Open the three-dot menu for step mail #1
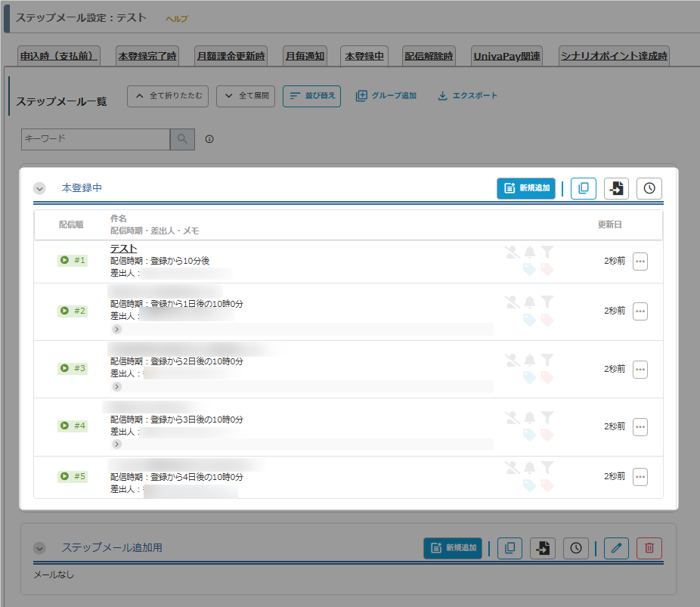 [x=640, y=262]
